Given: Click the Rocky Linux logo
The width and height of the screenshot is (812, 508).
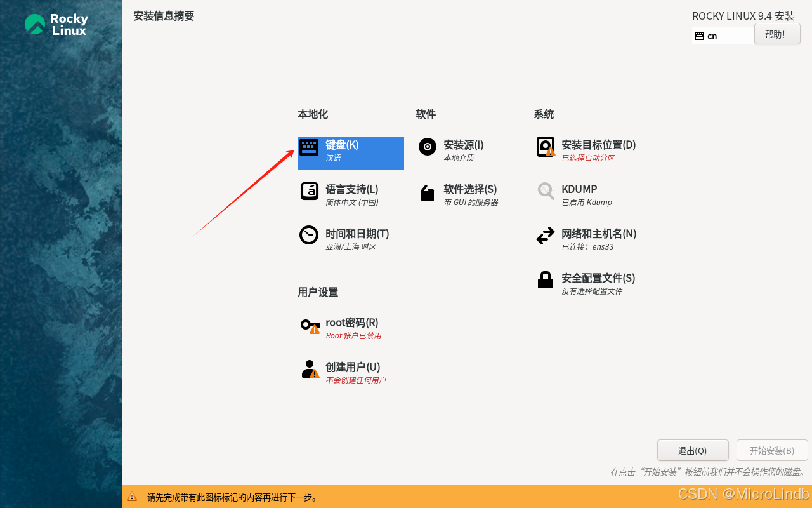Looking at the screenshot, I should pyautogui.click(x=56, y=25).
